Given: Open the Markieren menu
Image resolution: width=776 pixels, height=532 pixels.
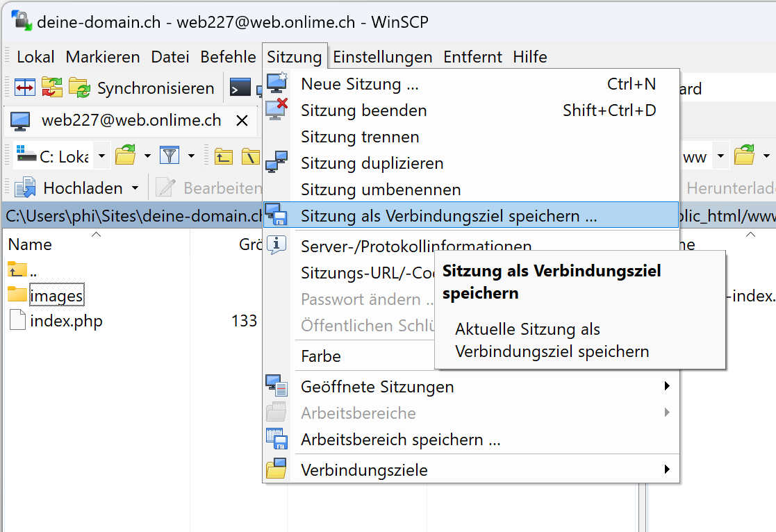Looking at the screenshot, I should 103,57.
